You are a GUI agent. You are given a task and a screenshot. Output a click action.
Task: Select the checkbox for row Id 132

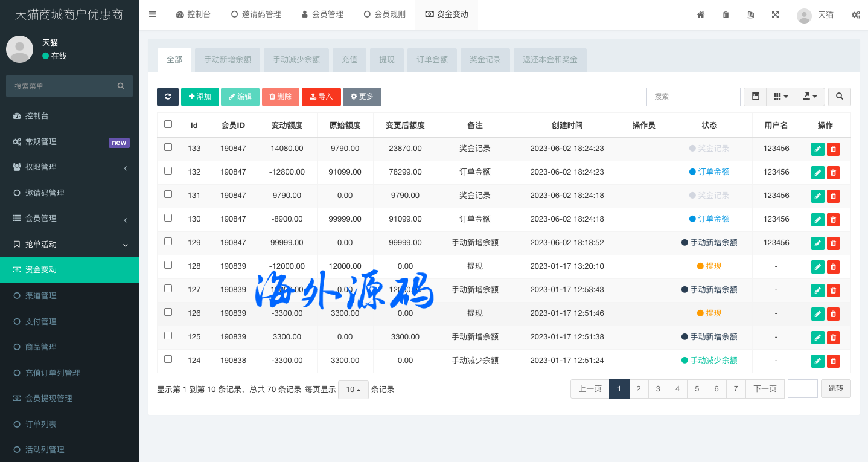[168, 171]
